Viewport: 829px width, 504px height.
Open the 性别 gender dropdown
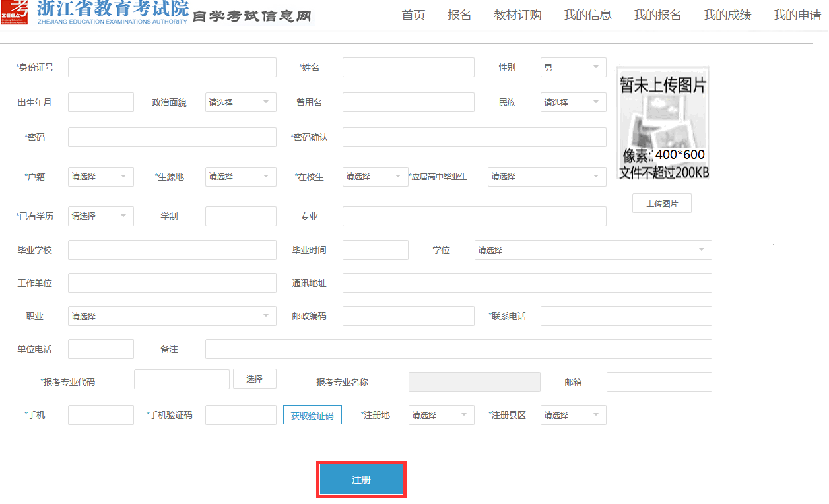pos(572,67)
